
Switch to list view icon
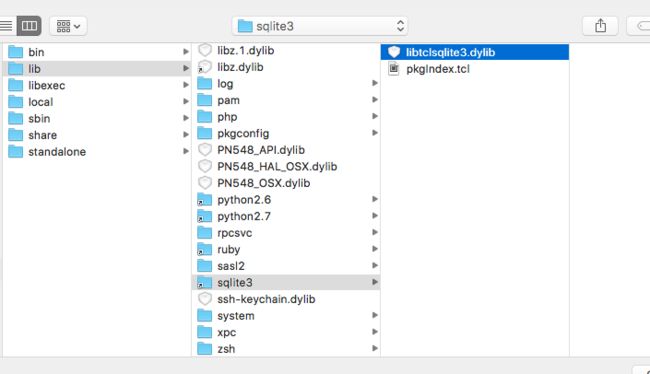[x=6, y=26]
